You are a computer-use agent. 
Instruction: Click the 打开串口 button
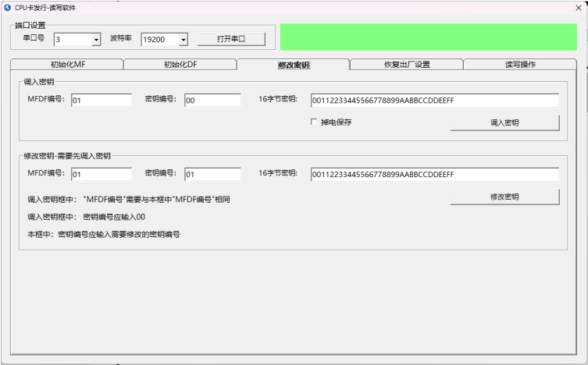(x=230, y=39)
